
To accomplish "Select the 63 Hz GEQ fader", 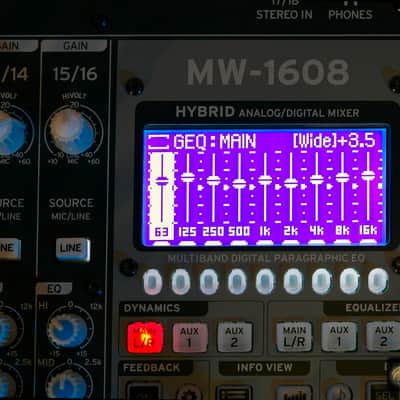I will 162,181.
